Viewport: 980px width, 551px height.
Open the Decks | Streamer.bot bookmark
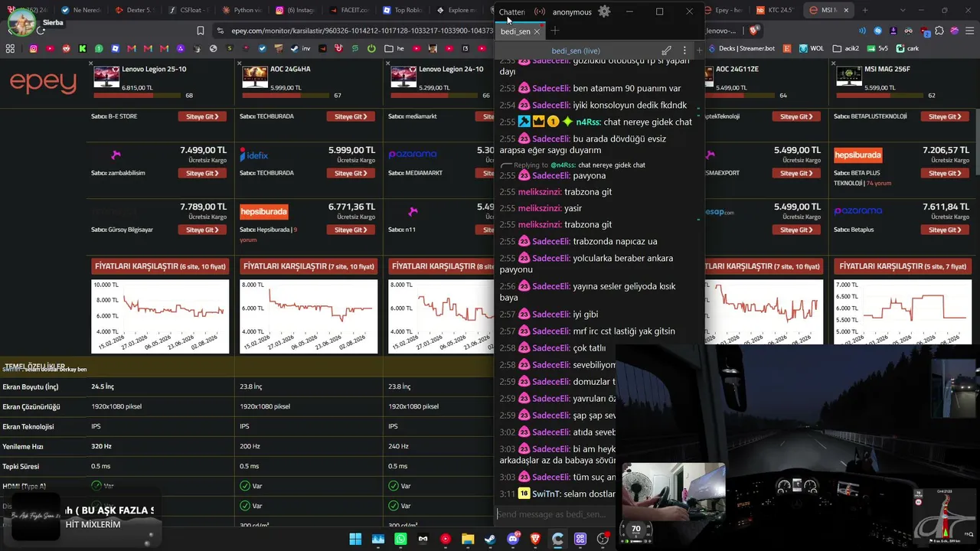point(741,48)
